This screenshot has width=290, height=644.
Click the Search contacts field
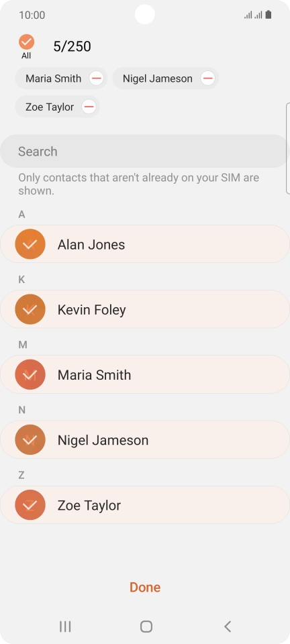tap(144, 151)
